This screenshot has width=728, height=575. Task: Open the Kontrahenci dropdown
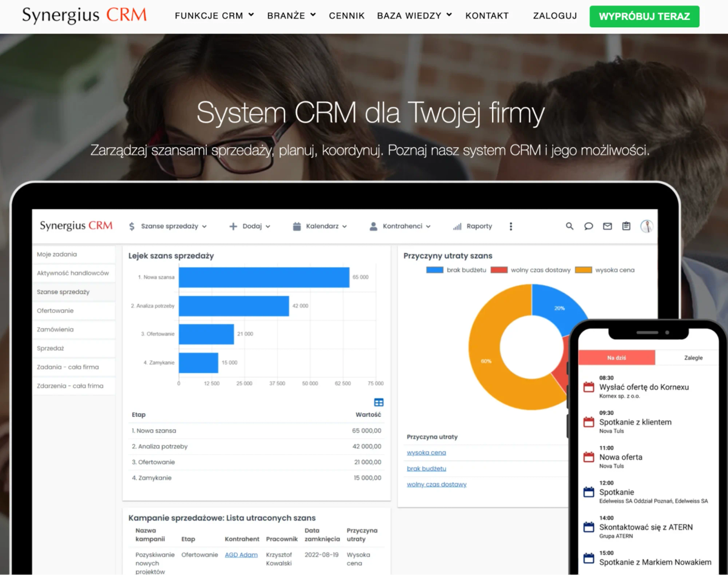[400, 226]
